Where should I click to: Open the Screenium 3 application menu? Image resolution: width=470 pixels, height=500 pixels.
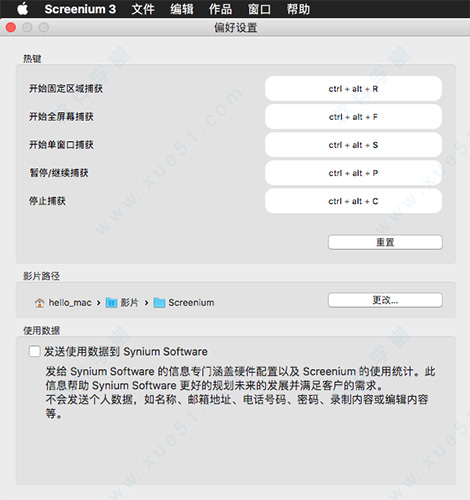tap(80, 9)
